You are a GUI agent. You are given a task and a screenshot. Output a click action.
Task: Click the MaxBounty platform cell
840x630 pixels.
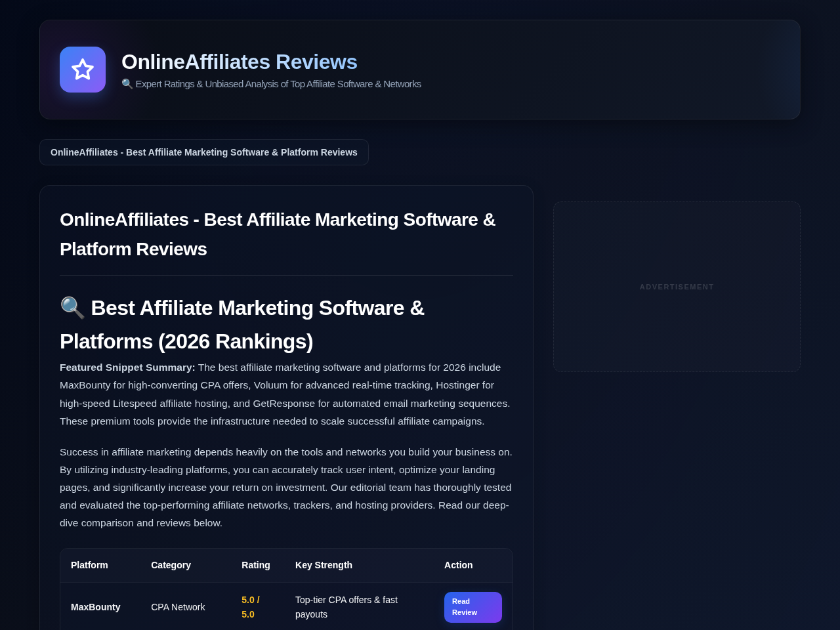(96, 607)
